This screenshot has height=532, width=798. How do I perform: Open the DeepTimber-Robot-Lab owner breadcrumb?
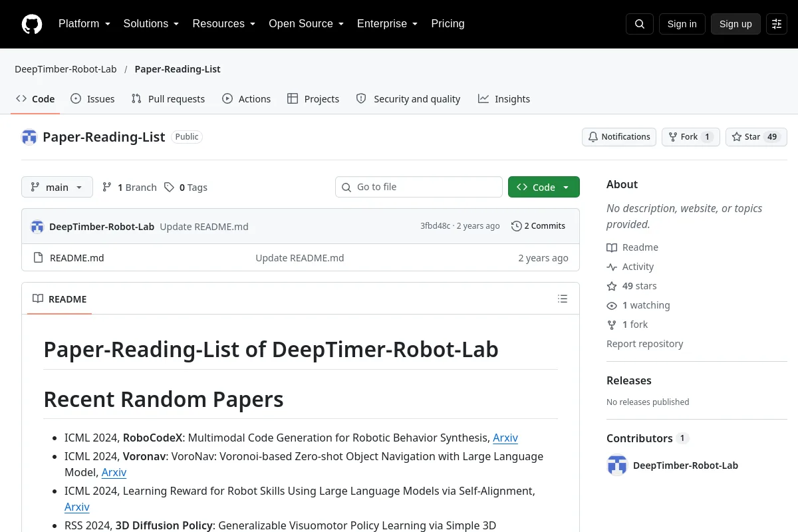(66, 69)
